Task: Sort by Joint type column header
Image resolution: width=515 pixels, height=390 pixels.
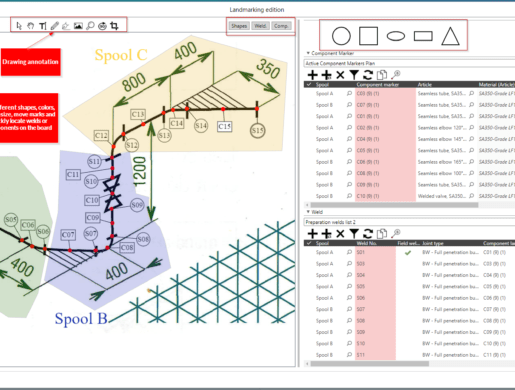Action: pos(433,243)
